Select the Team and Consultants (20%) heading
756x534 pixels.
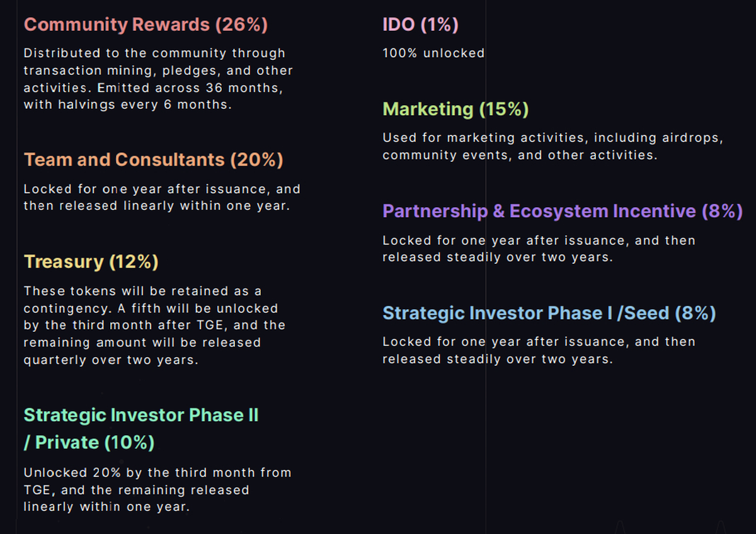pyautogui.click(x=153, y=160)
